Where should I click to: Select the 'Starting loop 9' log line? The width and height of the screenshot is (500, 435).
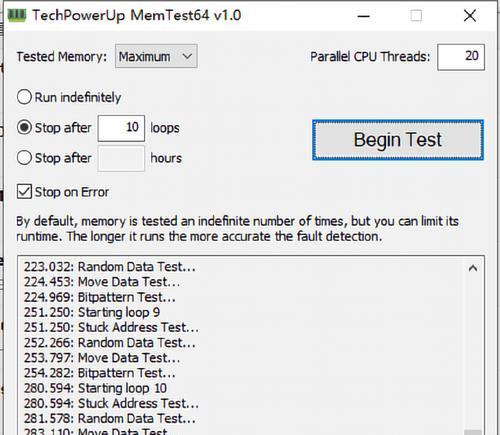pos(92,312)
